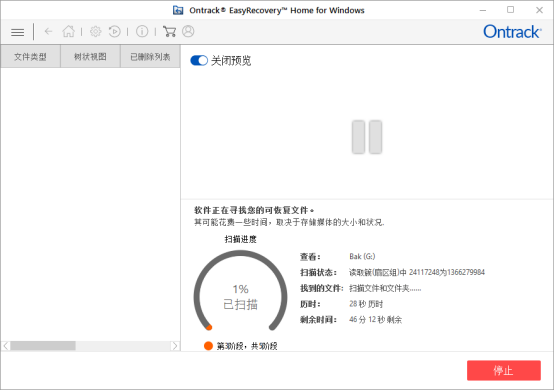Screen dimensions: 554x390
Task: Click the Ontrack logo
Action: pyautogui.click(x=512, y=32)
